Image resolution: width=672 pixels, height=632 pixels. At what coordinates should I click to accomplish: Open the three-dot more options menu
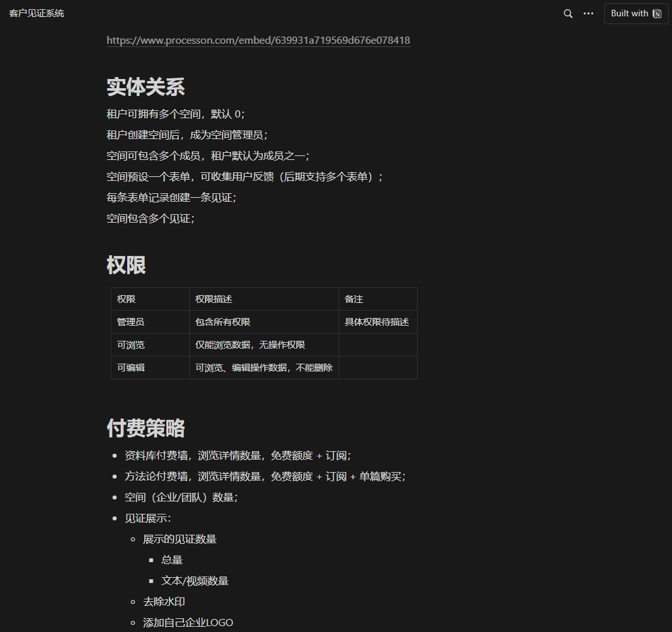[x=588, y=14]
